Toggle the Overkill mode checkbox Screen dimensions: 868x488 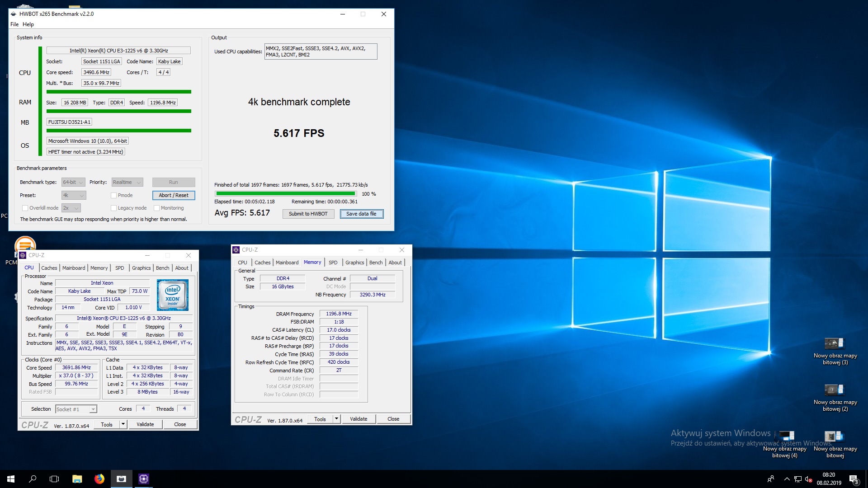pos(25,208)
